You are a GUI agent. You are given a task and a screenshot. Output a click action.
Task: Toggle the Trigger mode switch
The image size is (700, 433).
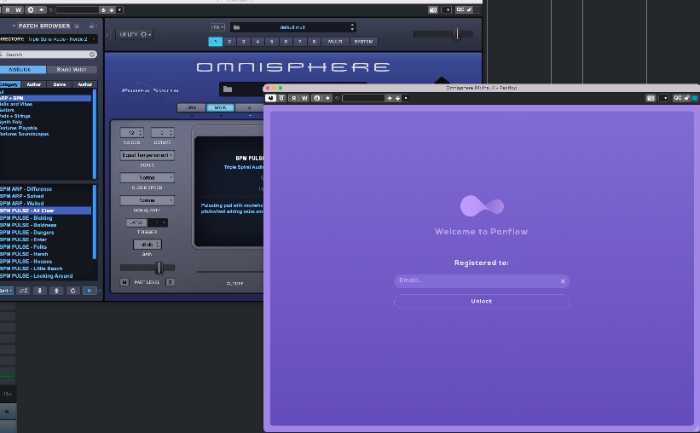click(x=147, y=222)
